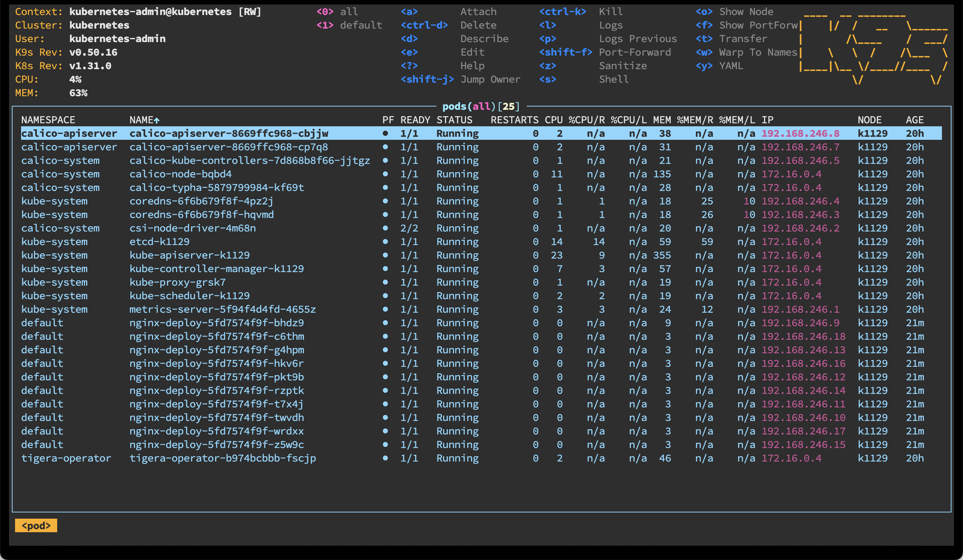Select the coredns-6f6b679f8f-4pz2j pod
This screenshot has height=560, width=963.
(201, 201)
